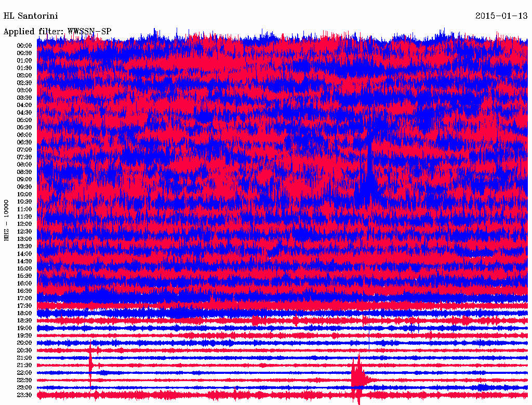Select the 09:00 time label
This screenshot has width=532, height=405.
coord(24,180)
